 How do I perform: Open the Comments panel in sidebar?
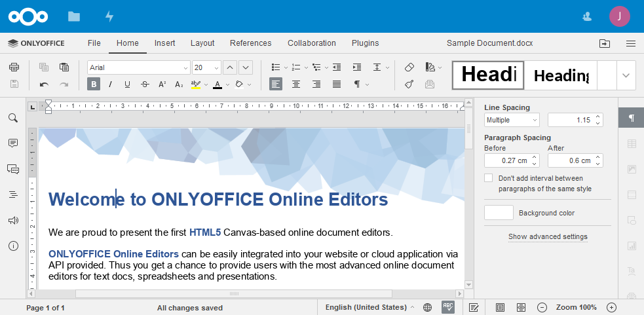coord(13,143)
